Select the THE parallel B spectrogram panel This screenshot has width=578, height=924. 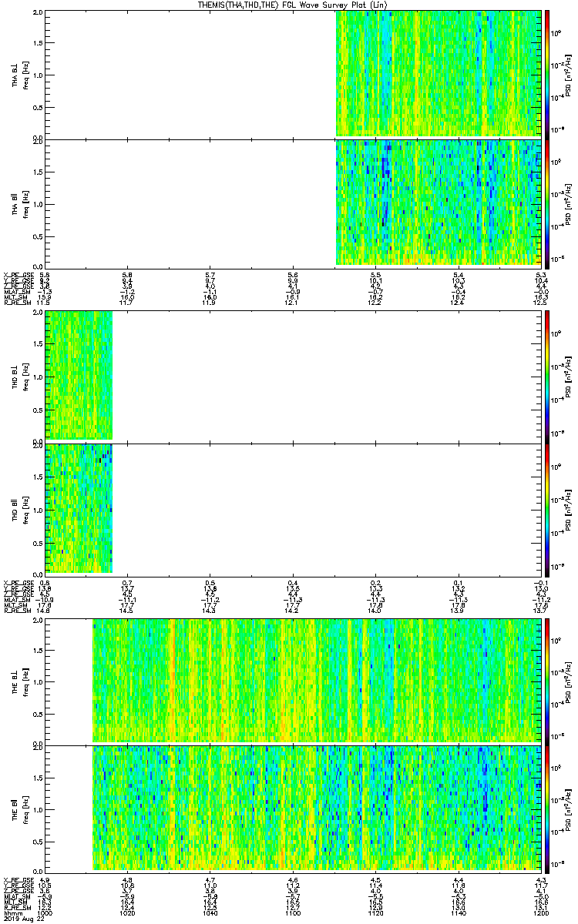coord(293,808)
